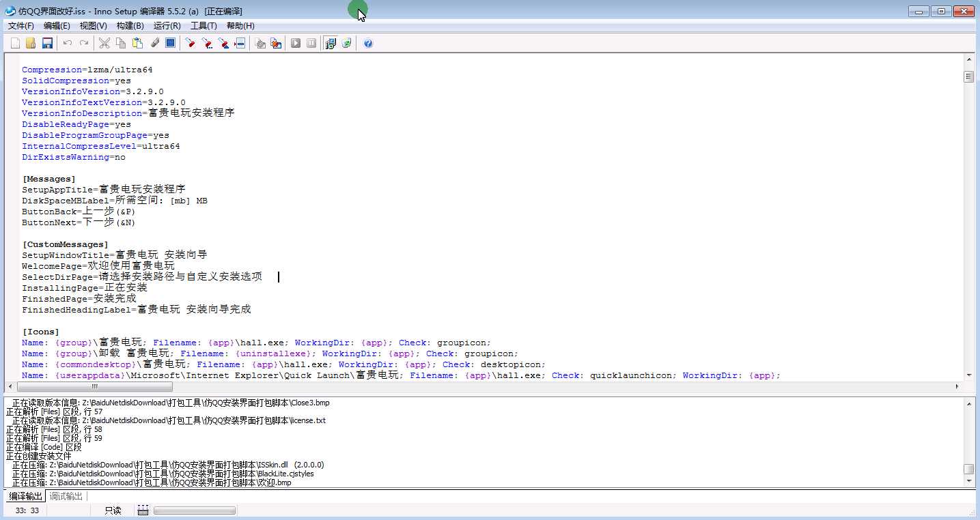This screenshot has width=980, height=520.
Task: Click the editor's up scroll arrow
Action: [x=968, y=60]
